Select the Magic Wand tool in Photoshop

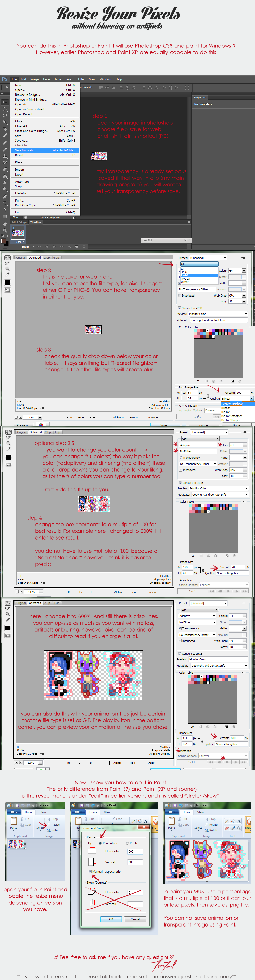pos(5,123)
